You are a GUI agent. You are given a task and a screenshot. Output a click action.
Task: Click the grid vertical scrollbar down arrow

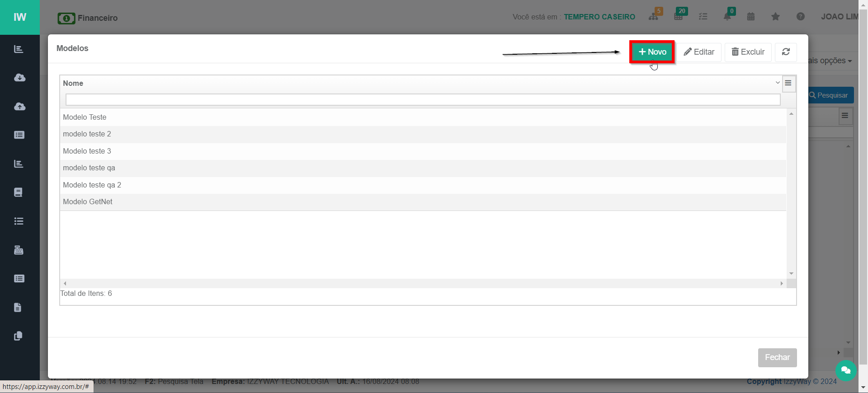pos(791,274)
